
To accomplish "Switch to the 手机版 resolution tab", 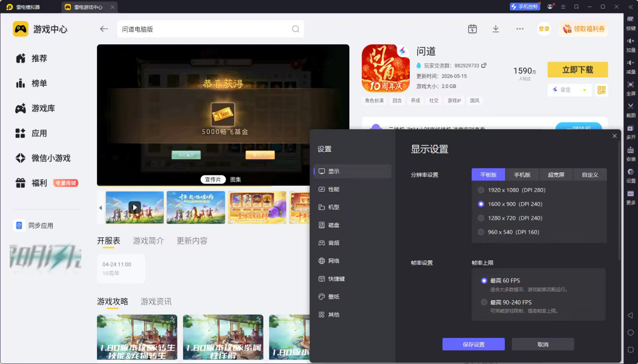I will (x=522, y=174).
